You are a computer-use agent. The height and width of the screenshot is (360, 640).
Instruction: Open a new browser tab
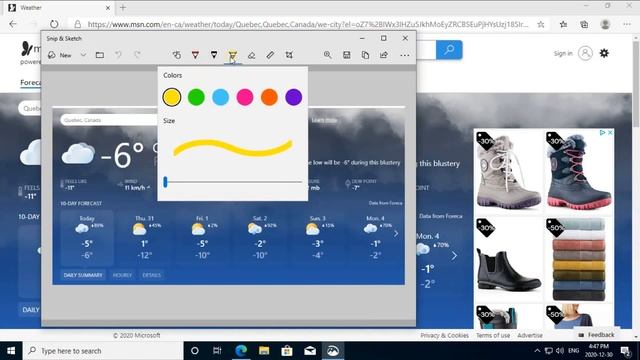(123, 7)
